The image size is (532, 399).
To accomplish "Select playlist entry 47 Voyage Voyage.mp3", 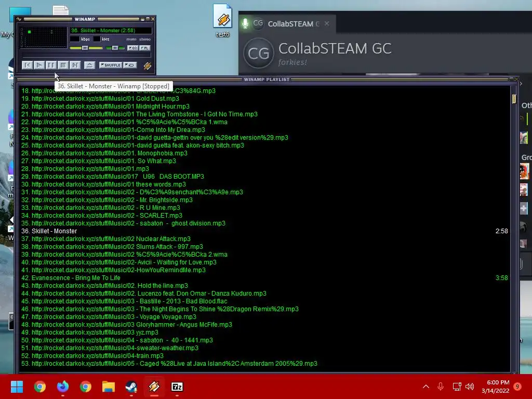I will pyautogui.click(x=264, y=317).
